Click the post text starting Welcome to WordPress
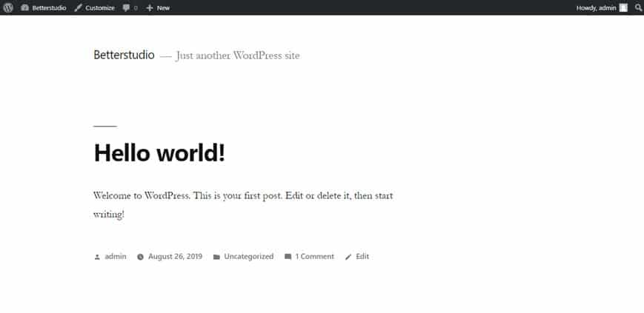 pyautogui.click(x=243, y=205)
